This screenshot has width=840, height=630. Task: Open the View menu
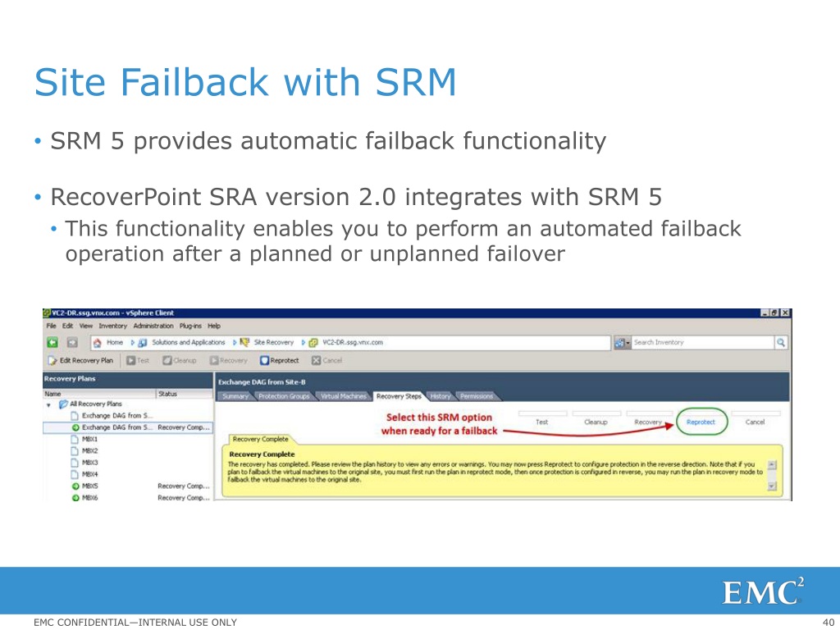tap(85, 326)
